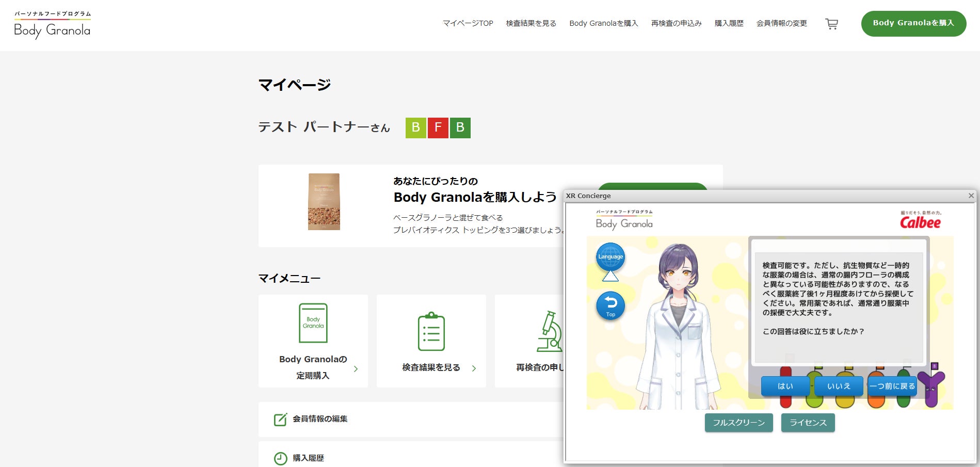Click the clipboard test results icon
Image resolution: width=980 pixels, height=467 pixels.
coord(431,331)
